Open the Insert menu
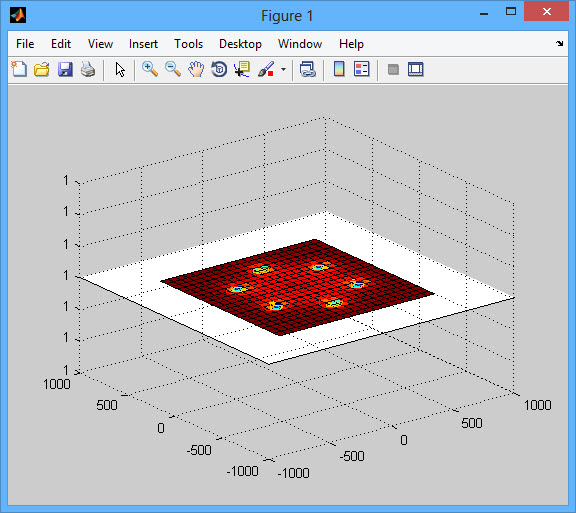Screen dimensions: 576x513 pos(143,44)
